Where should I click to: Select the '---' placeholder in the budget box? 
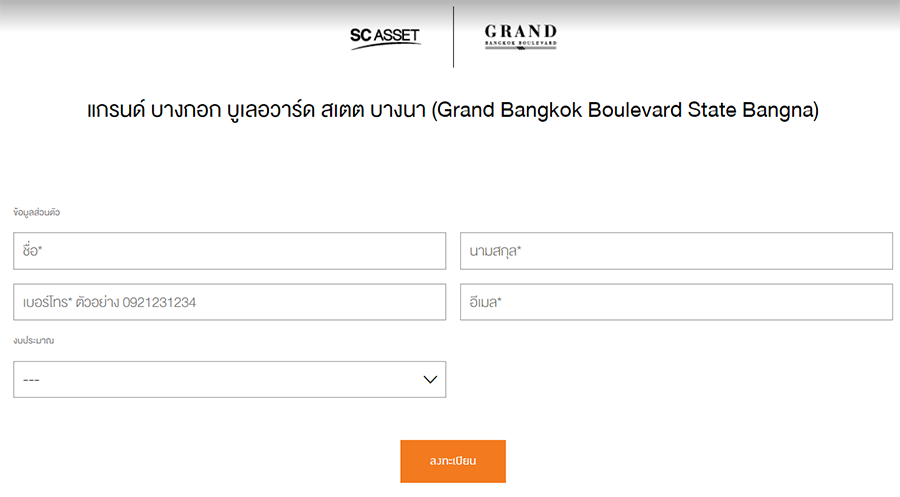click(x=31, y=381)
